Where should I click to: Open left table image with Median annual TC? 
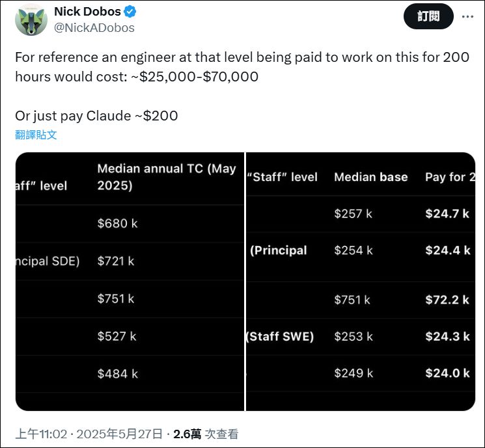(130, 281)
